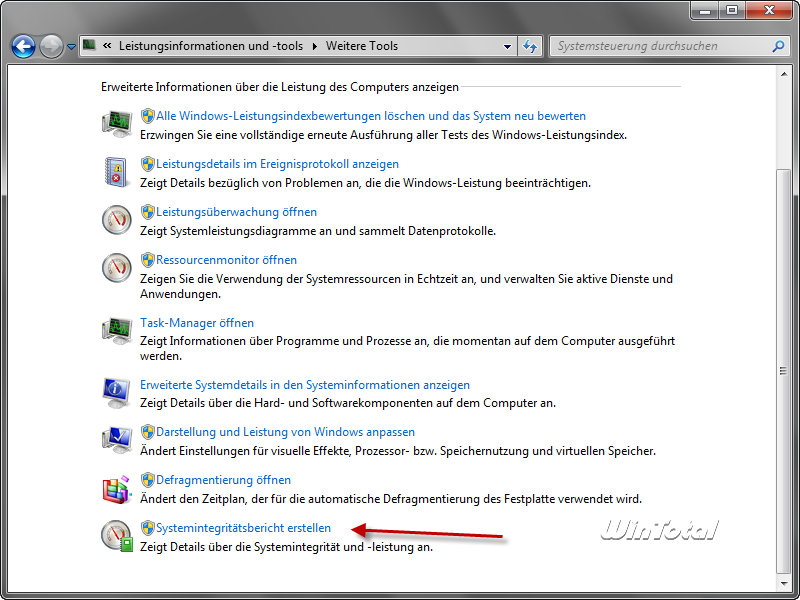Click shield icon before Defragmentierung öffnen
Viewport: 800px width, 600px height.
(x=147, y=480)
